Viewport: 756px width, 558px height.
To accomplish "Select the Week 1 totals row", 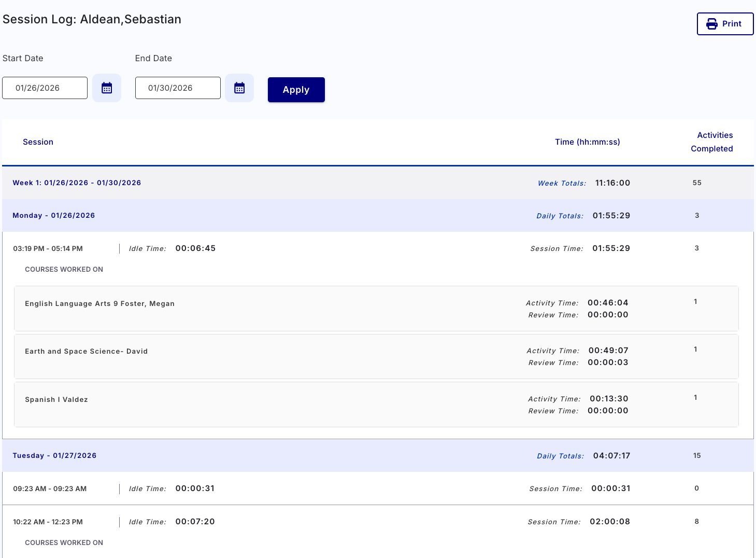I will click(x=378, y=183).
